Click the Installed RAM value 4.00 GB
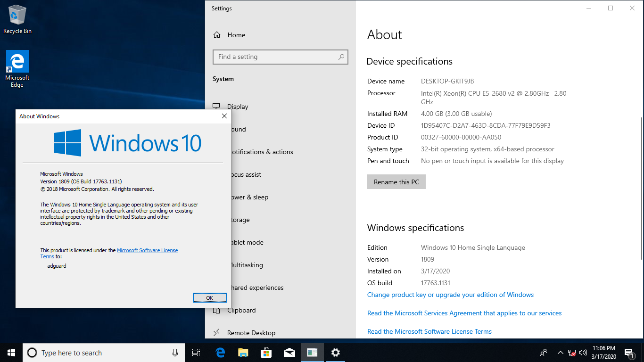Screen dimensions: 644x362 (x=456, y=114)
